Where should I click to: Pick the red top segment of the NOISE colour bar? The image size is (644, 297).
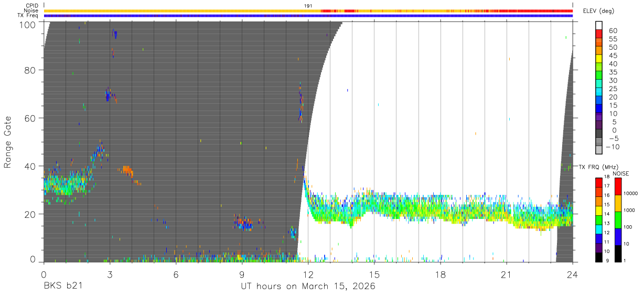pos(618,186)
